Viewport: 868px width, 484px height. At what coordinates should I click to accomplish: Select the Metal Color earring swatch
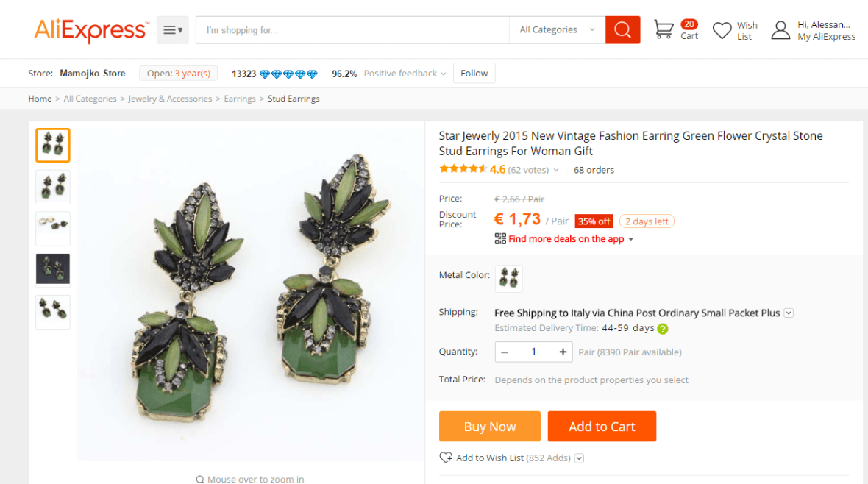coord(509,279)
